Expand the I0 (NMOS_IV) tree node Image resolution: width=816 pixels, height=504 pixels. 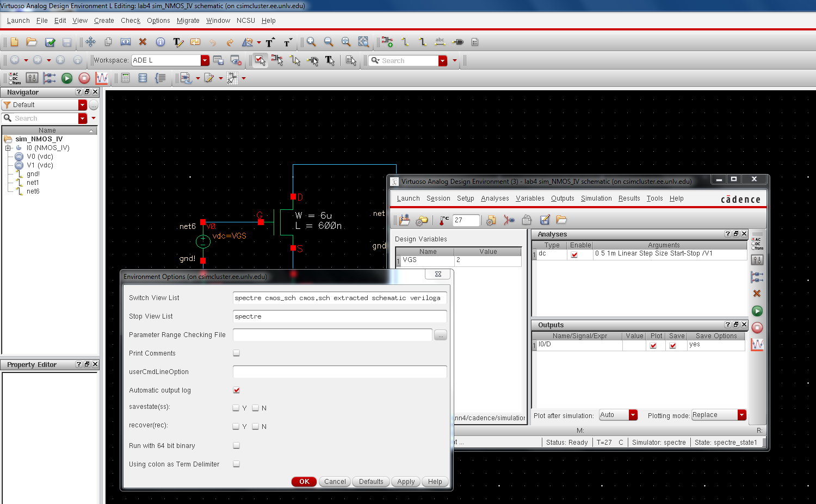pos(8,148)
